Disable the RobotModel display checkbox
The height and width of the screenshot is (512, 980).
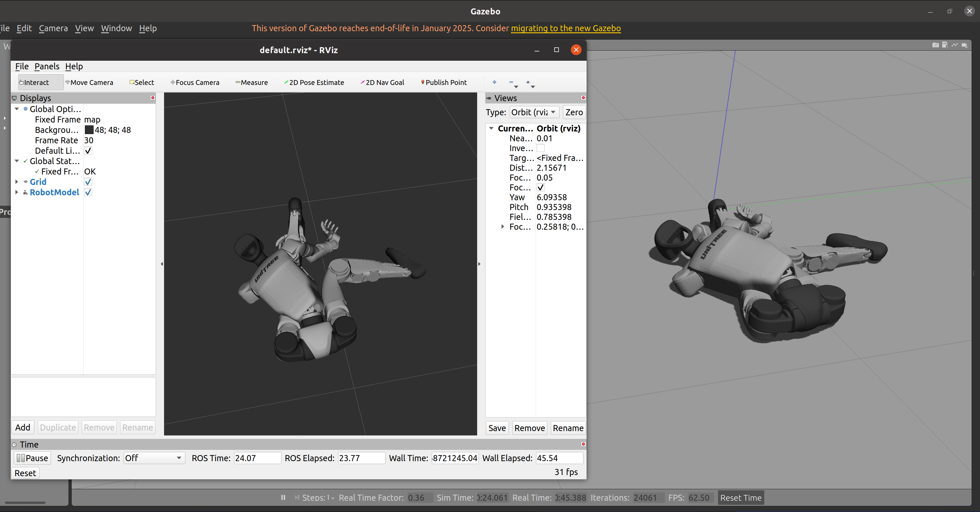[x=88, y=192]
